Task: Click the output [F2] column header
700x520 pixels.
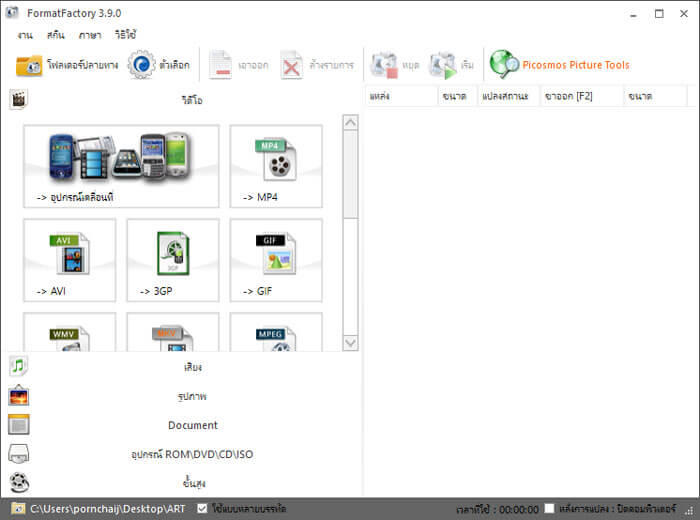Action: (x=582, y=96)
